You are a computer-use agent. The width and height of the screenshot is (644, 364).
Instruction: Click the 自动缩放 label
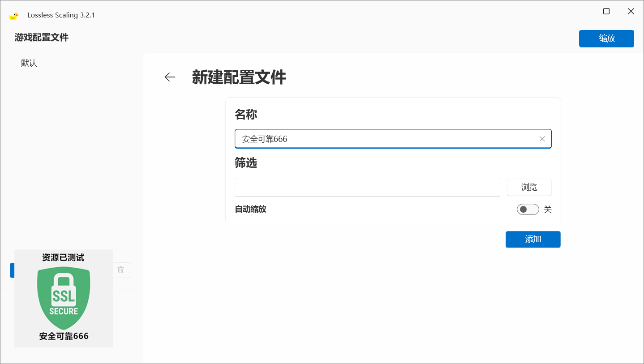pos(250,209)
